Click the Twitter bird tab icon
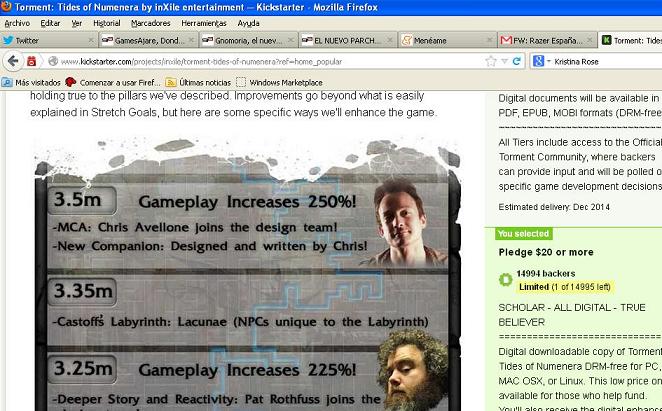The height and width of the screenshot is (411, 662). [8, 40]
